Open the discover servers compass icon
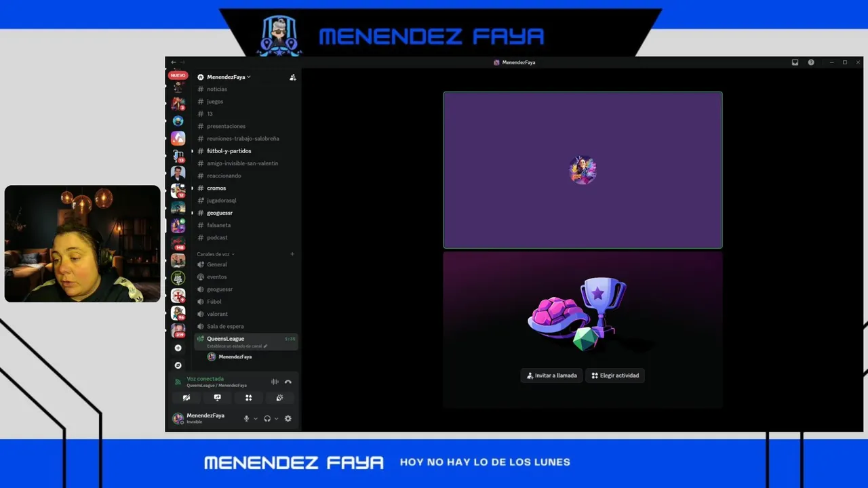 coord(178,365)
